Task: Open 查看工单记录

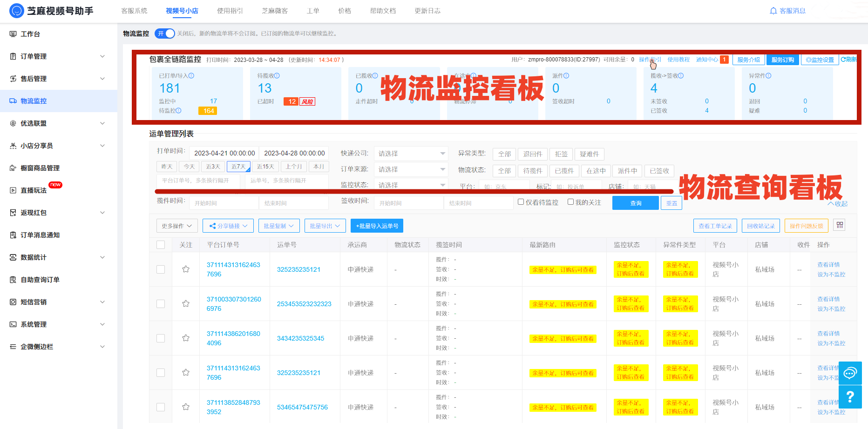Action: coord(715,226)
